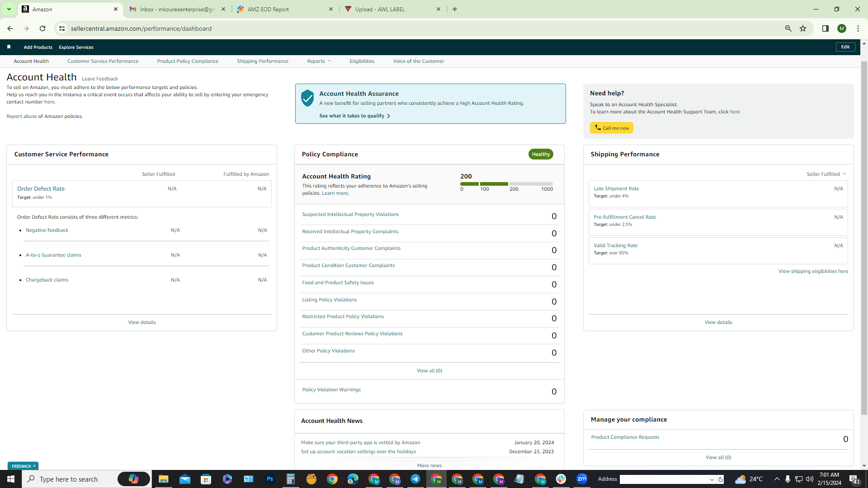Open Photoshop from the taskbar
The image size is (868, 488).
270,479
